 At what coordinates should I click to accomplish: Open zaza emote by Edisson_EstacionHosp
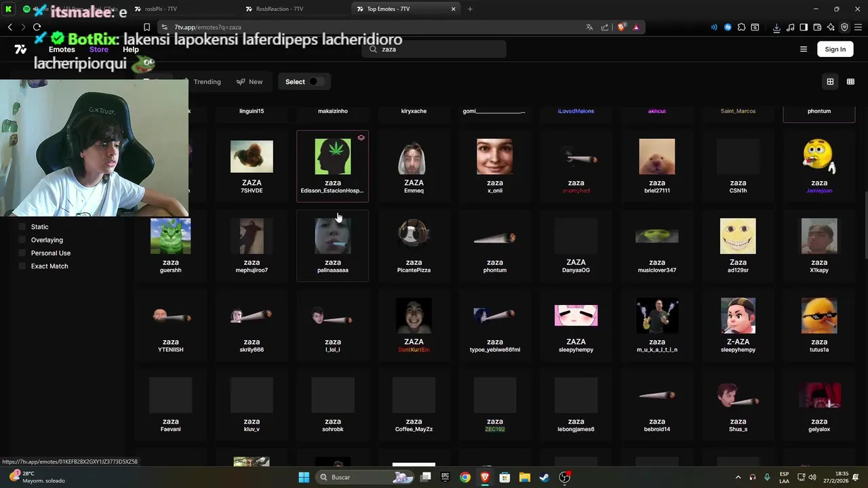(x=332, y=166)
